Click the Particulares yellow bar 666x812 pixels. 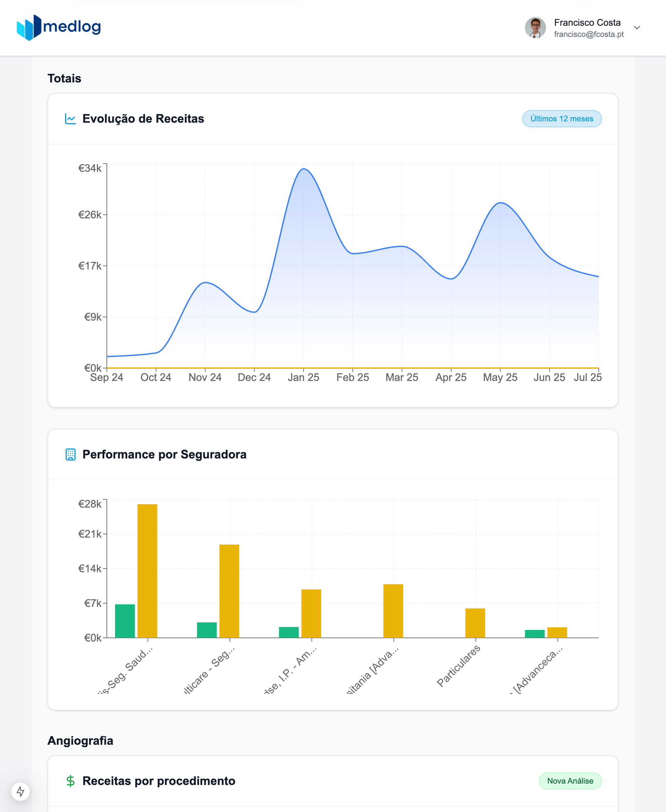(475, 623)
